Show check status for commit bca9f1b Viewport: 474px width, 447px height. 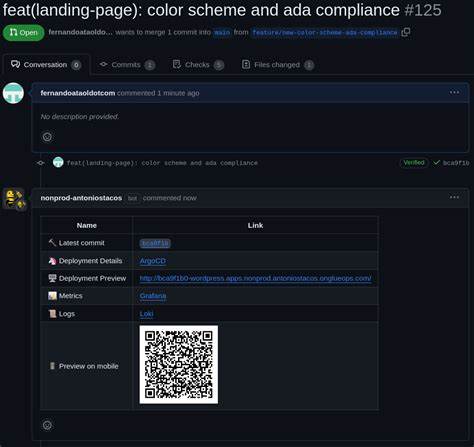coord(436,163)
